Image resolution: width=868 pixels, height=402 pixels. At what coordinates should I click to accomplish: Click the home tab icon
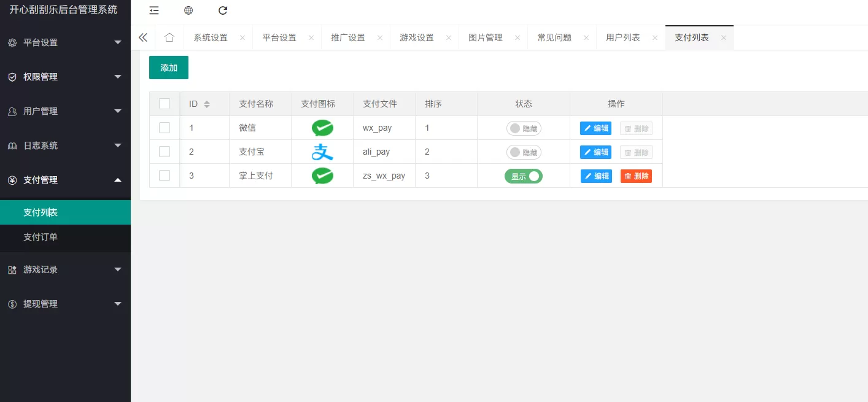pos(169,37)
